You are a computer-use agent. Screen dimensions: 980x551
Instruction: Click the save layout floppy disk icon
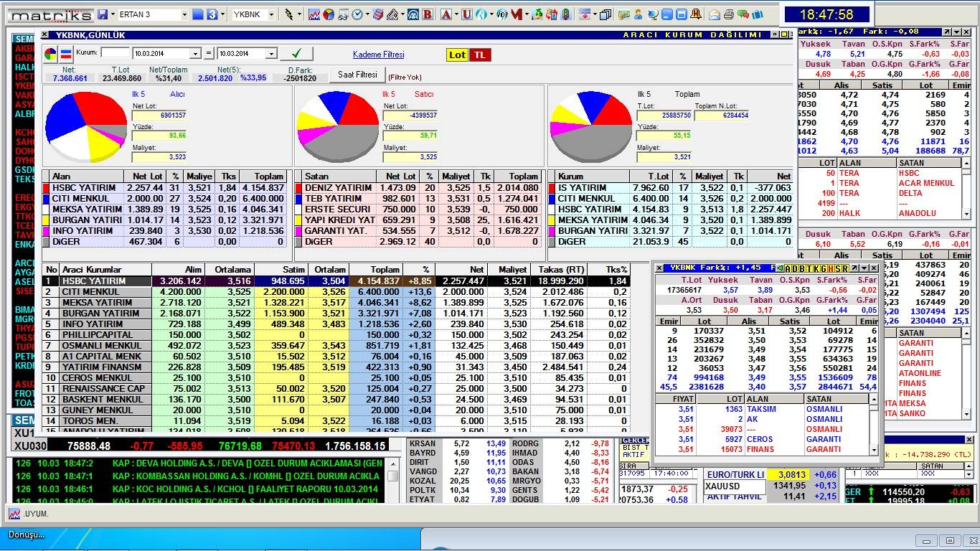[x=103, y=14]
